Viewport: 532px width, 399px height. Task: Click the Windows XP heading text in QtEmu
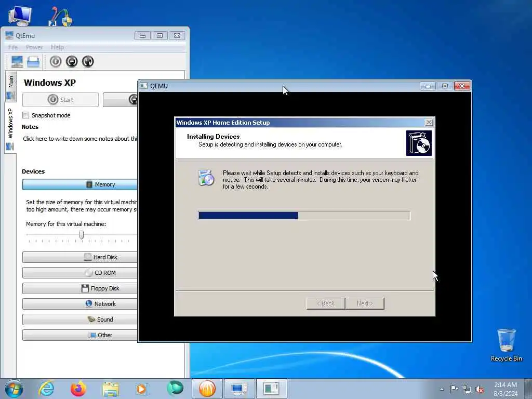click(x=50, y=83)
